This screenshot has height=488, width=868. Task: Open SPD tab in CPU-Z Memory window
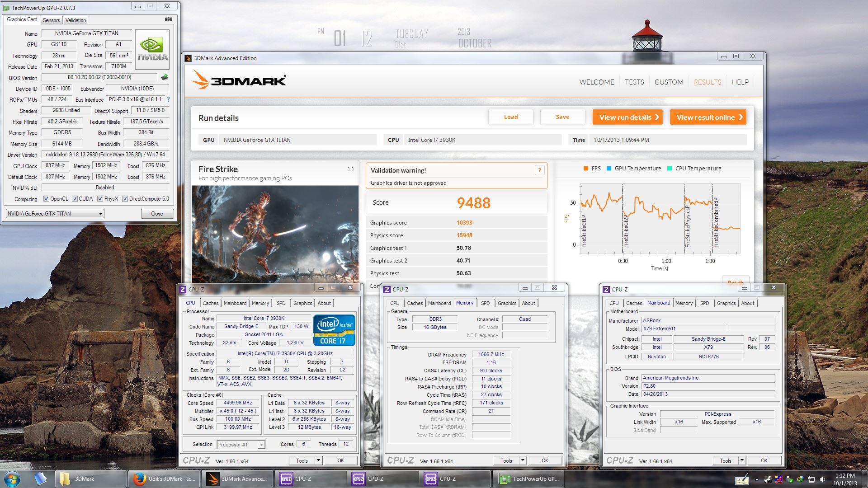pos(485,303)
